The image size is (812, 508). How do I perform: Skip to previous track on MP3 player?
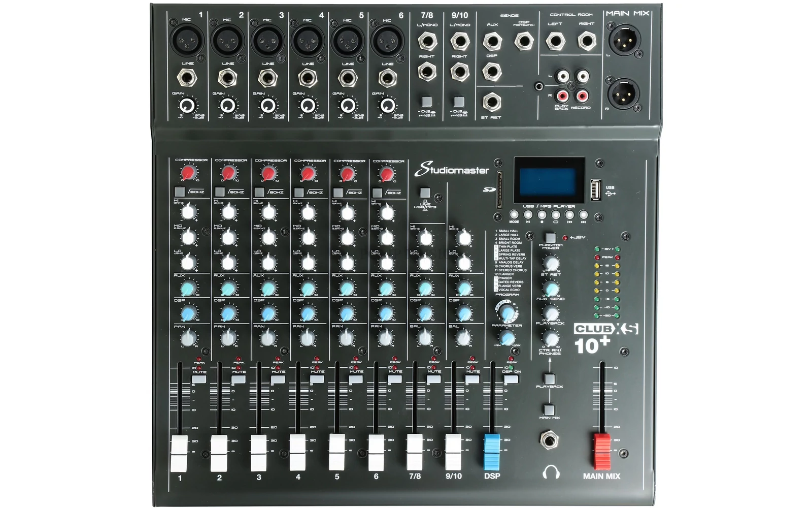(569, 215)
